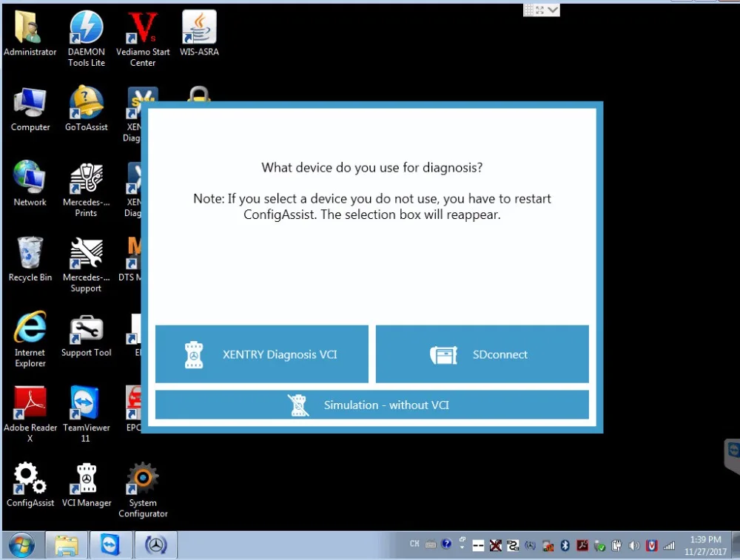Click the network signal bars tray icon

669,545
